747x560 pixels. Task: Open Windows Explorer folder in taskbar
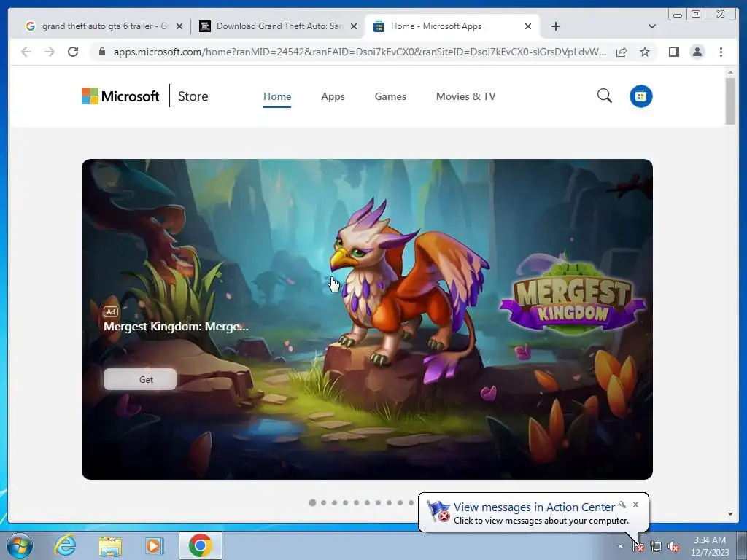tap(110, 545)
